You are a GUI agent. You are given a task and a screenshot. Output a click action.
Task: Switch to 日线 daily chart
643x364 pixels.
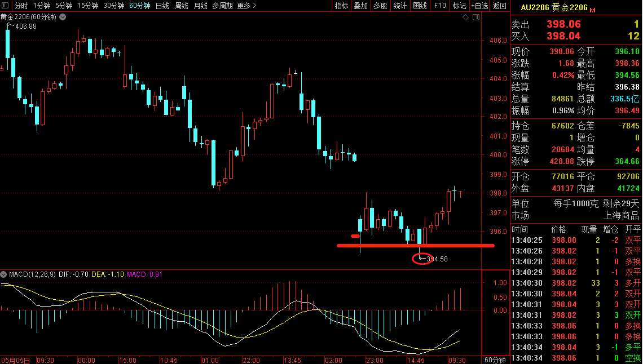[x=162, y=6]
